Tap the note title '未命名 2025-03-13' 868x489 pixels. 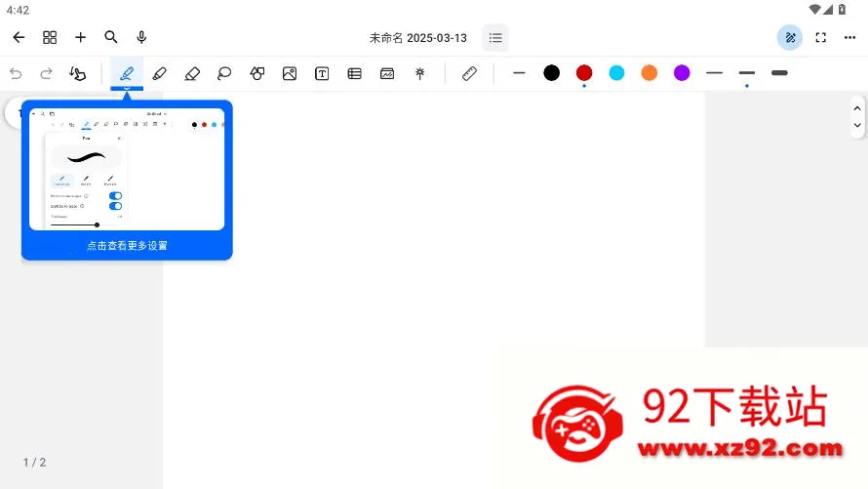pyautogui.click(x=418, y=38)
